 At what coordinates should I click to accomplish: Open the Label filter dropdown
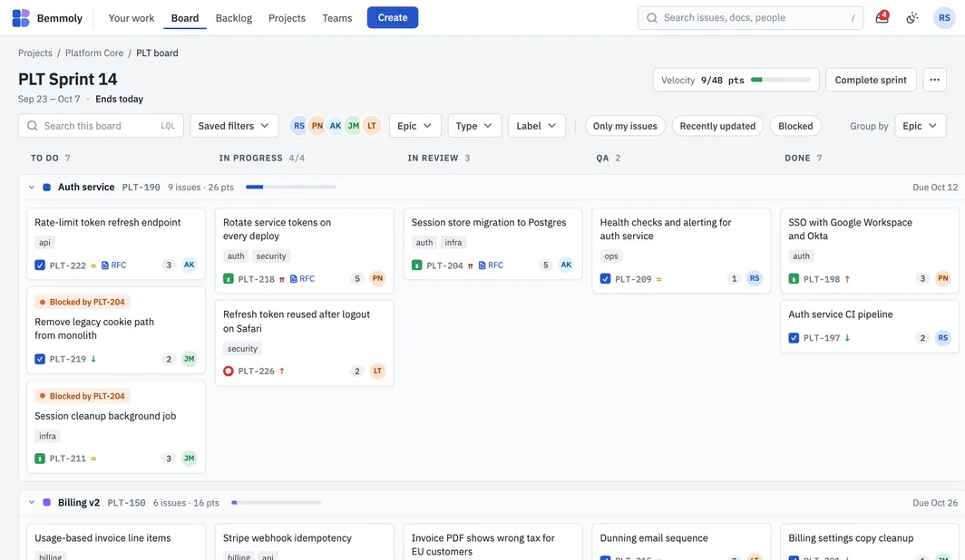pos(536,126)
